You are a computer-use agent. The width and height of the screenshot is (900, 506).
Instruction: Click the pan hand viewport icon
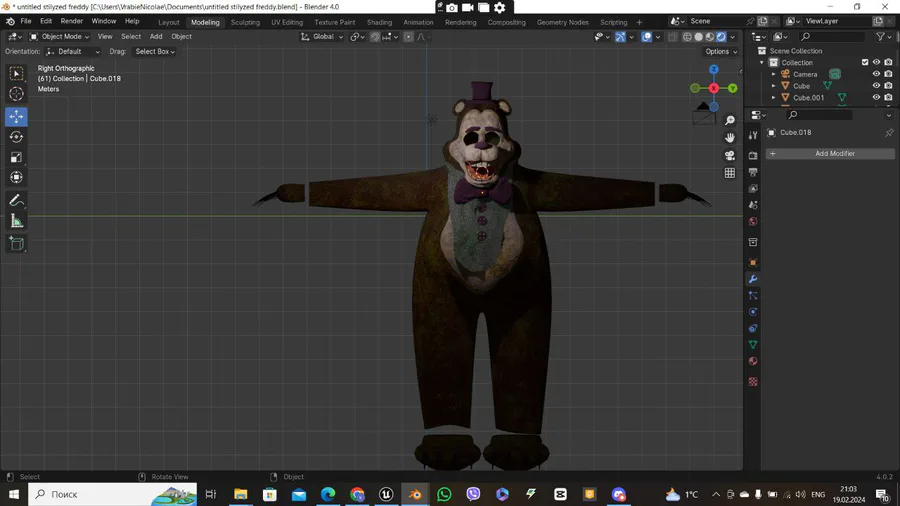click(x=730, y=138)
